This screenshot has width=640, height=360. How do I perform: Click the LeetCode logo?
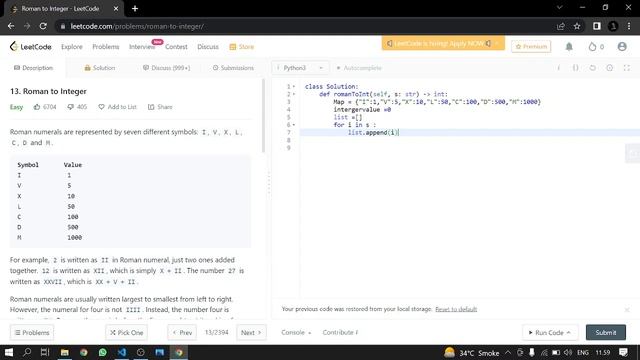click(x=31, y=47)
